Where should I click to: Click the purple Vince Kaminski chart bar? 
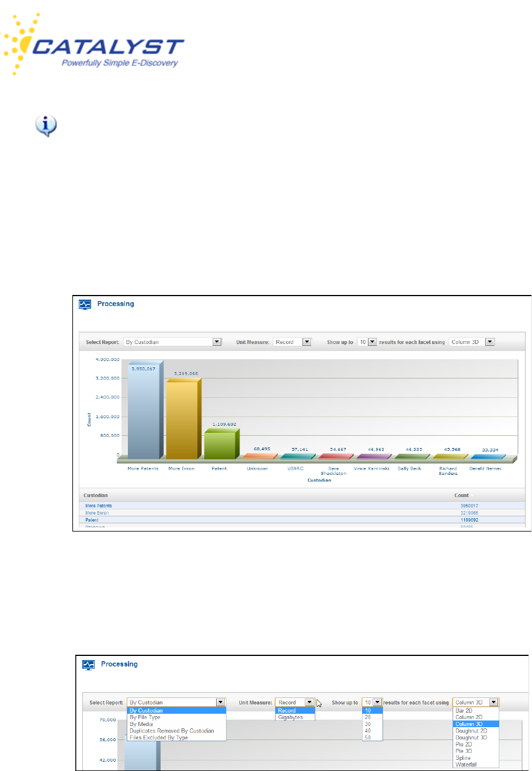tap(374, 456)
